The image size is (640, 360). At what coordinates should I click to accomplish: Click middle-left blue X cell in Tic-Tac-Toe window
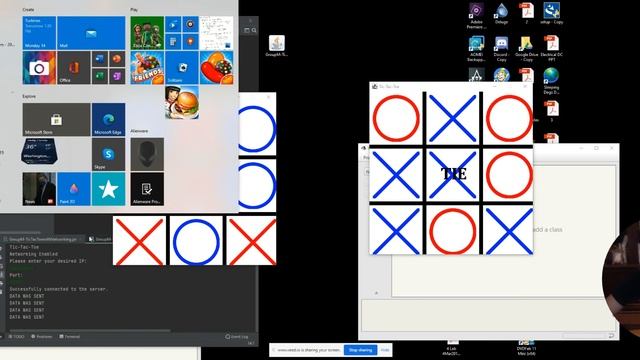396,174
